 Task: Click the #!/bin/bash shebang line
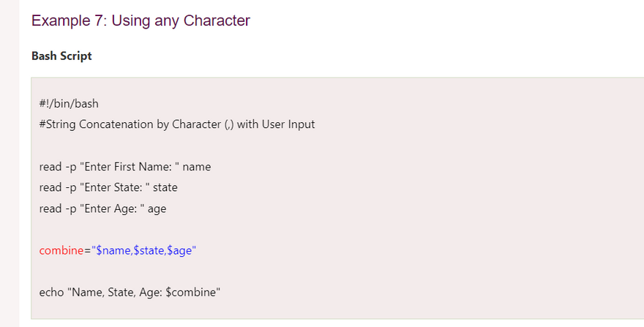coord(69,103)
